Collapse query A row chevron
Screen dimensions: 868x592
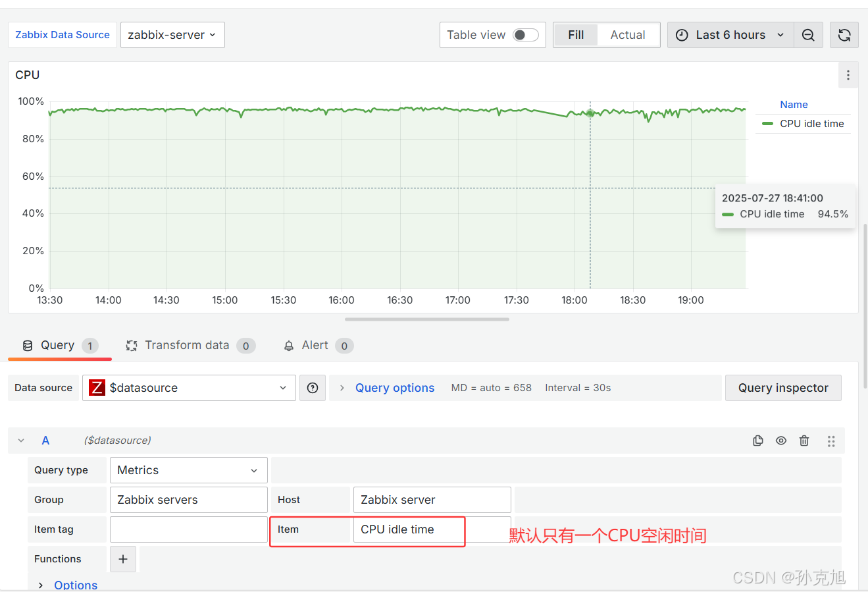[x=21, y=441]
